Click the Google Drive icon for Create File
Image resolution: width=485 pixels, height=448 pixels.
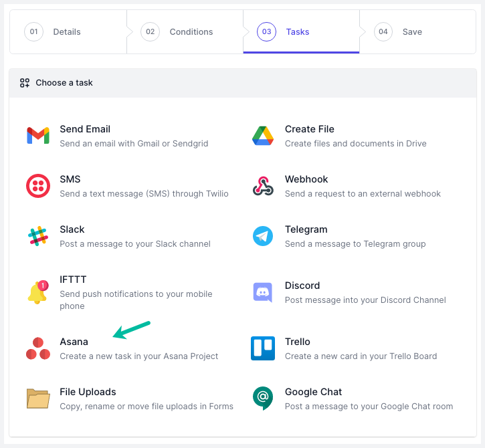click(x=263, y=136)
